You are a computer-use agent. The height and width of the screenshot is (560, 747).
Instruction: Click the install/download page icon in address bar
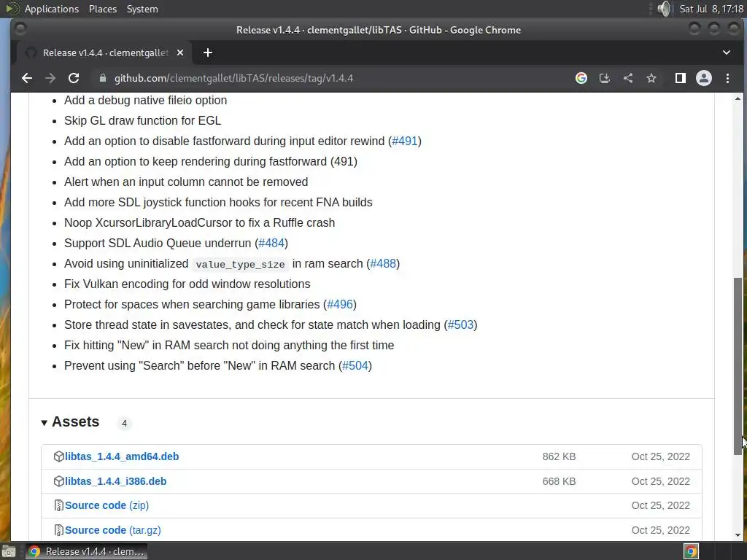click(605, 78)
